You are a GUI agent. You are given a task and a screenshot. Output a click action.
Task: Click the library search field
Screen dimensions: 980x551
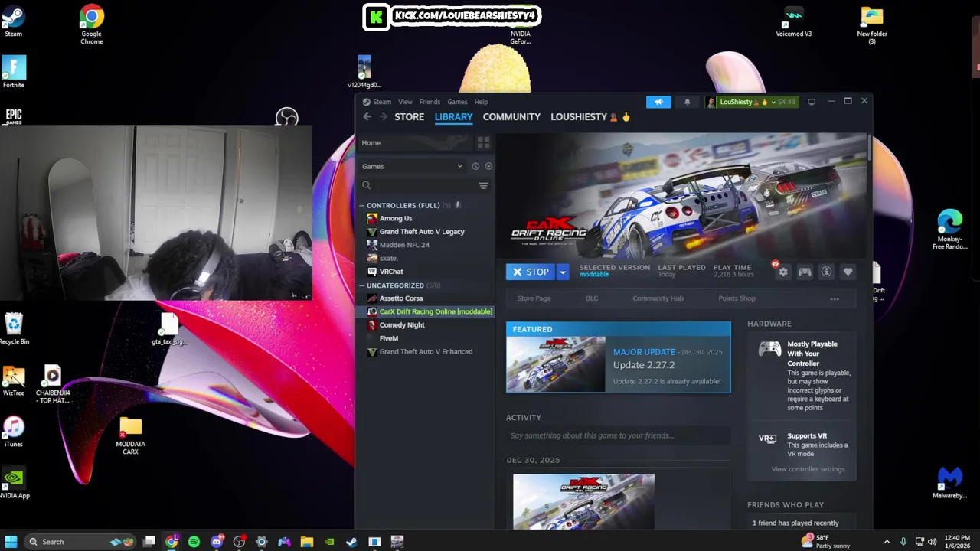click(x=417, y=185)
